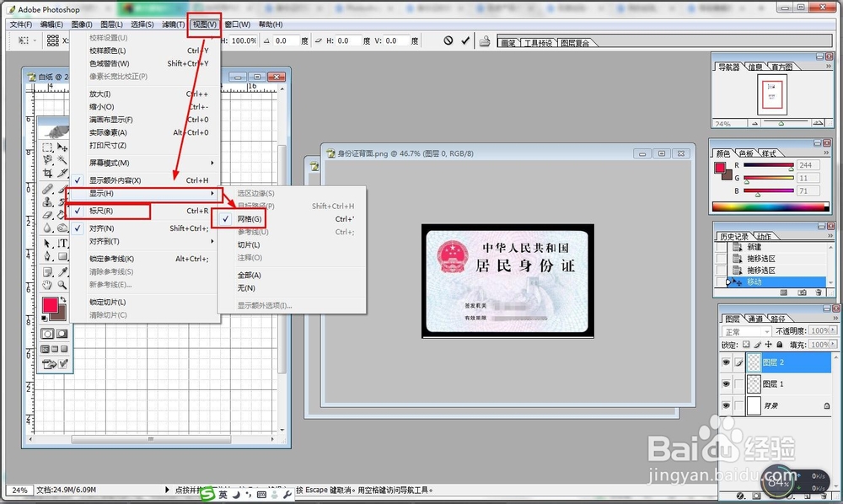Delete layer via Layers panel trash icon
The width and height of the screenshot is (843, 504).
click(824, 496)
